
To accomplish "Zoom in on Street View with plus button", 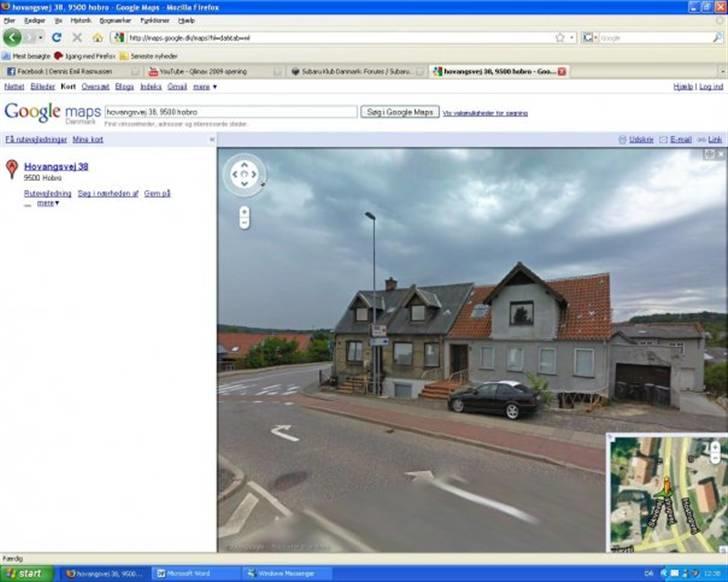I will [244, 211].
